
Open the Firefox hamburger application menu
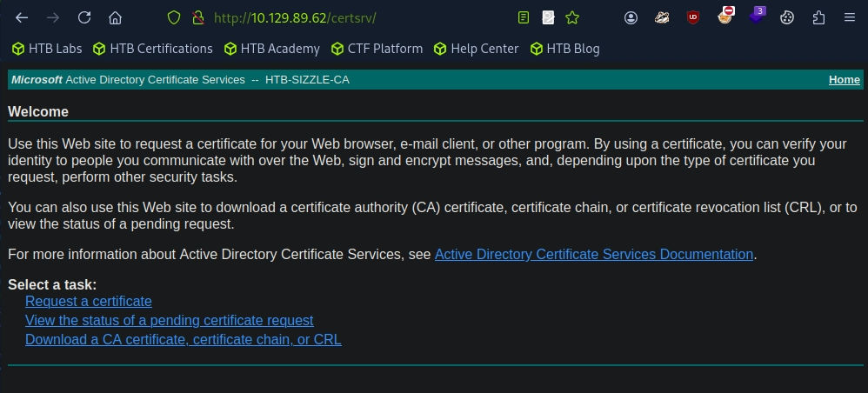pyautogui.click(x=850, y=17)
